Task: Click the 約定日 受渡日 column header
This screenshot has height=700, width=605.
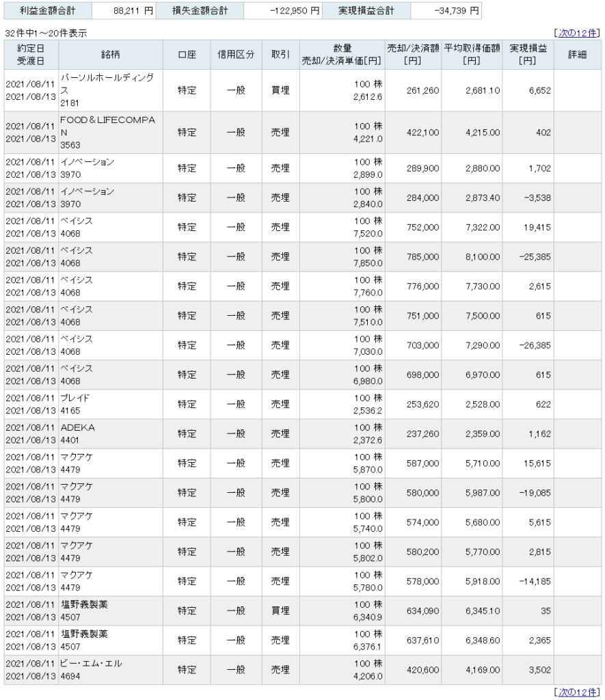Action: (31, 55)
